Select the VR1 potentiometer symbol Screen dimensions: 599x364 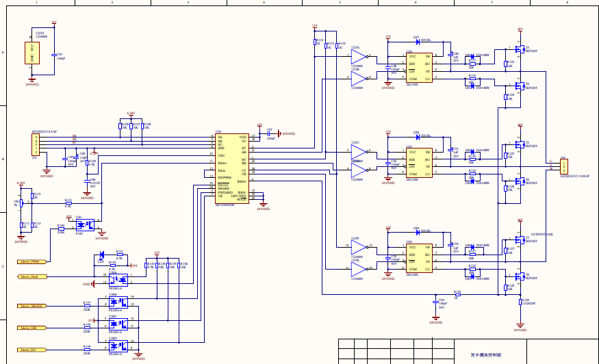coord(21,203)
